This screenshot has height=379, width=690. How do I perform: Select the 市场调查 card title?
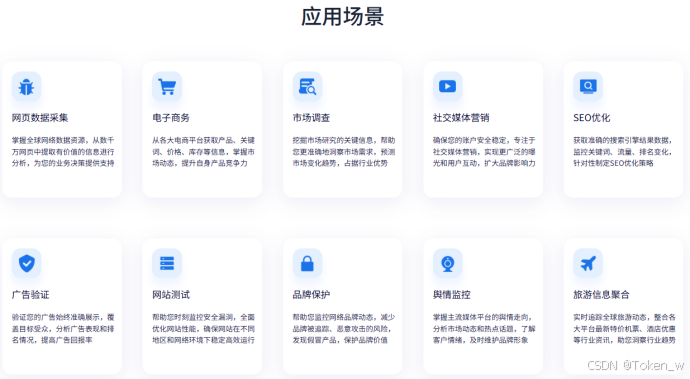pyautogui.click(x=311, y=118)
